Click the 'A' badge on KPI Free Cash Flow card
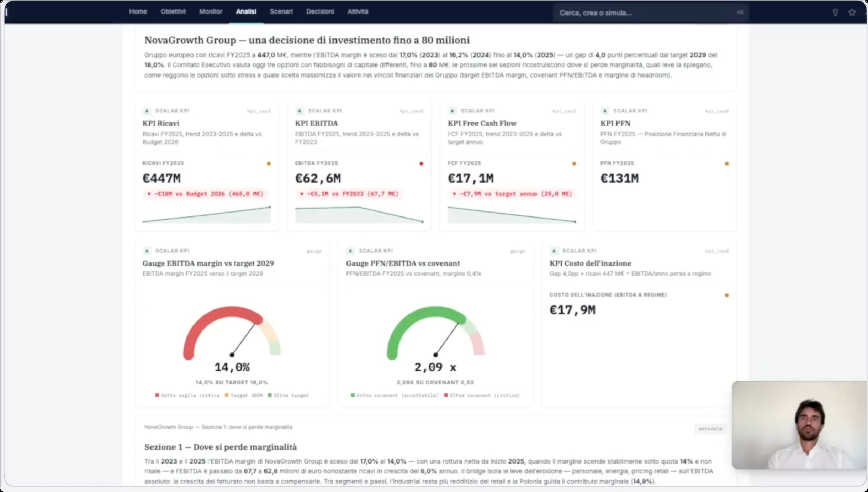The image size is (868, 492). [x=452, y=111]
